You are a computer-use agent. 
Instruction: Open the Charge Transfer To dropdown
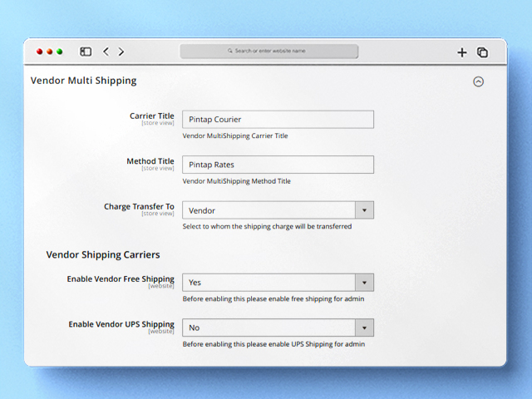(363, 210)
